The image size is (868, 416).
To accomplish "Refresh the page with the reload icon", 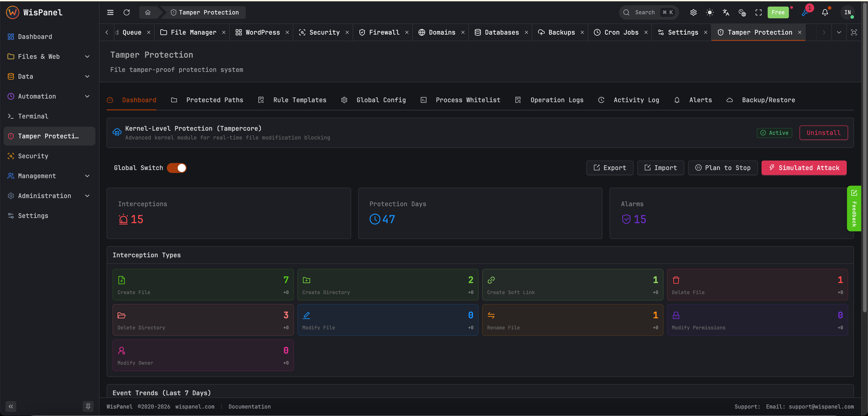I will 127,12.
